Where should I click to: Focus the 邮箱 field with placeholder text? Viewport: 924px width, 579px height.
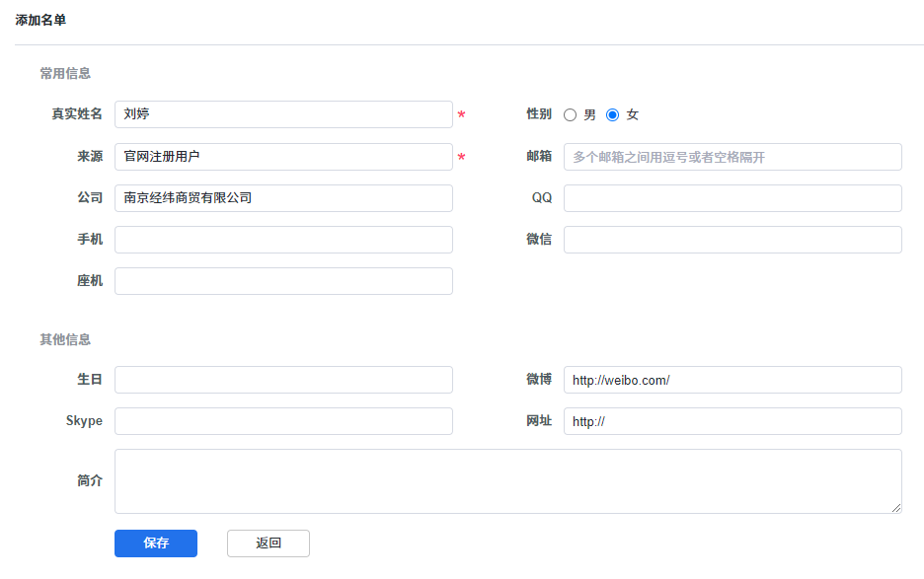[x=732, y=157]
